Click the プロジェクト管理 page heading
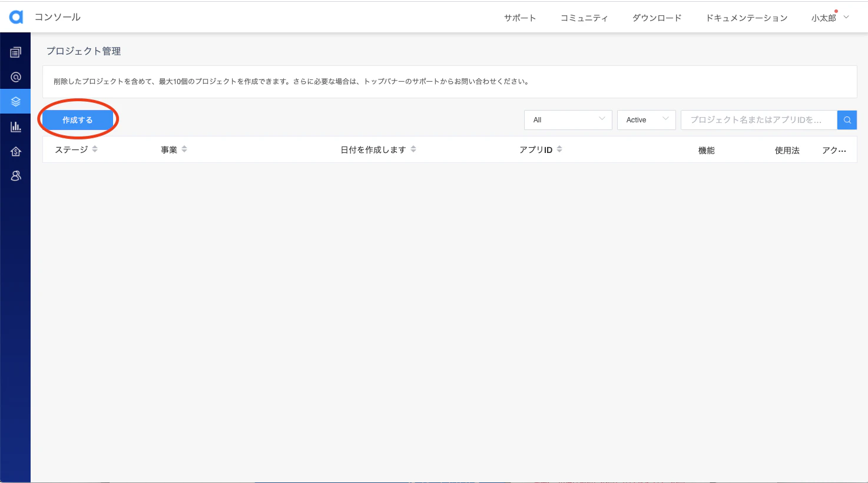 pyautogui.click(x=84, y=51)
